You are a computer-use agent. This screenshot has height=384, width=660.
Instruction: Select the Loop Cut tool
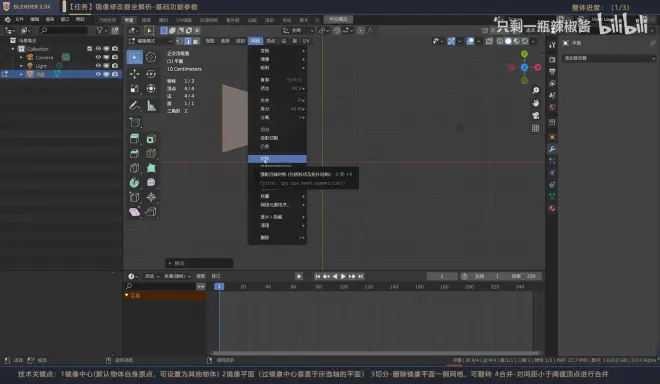tap(151, 153)
